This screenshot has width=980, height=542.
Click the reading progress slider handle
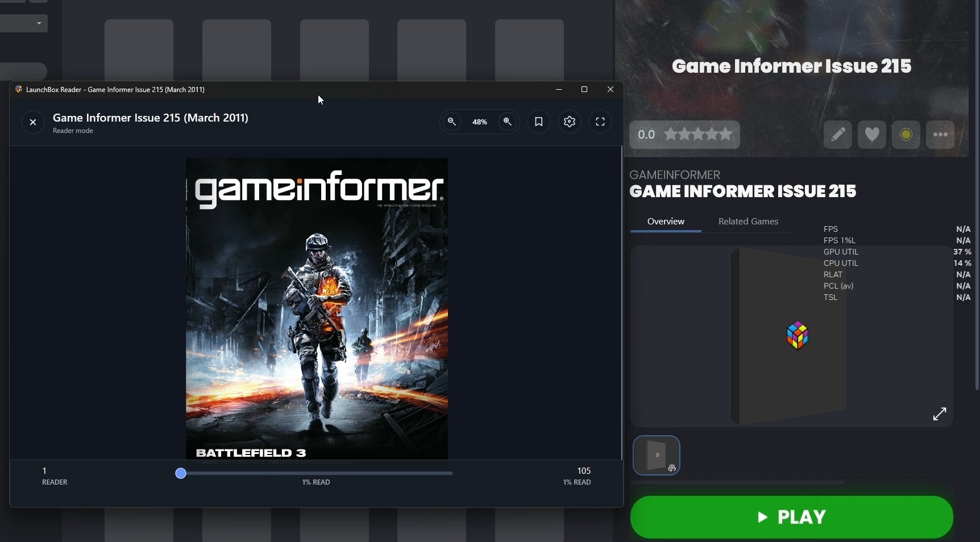pyautogui.click(x=181, y=473)
